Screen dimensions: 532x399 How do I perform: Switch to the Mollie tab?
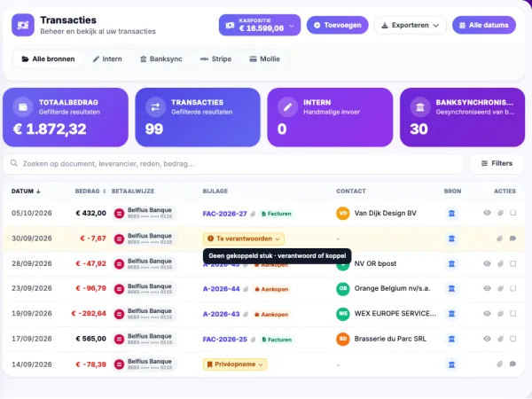[264, 59]
